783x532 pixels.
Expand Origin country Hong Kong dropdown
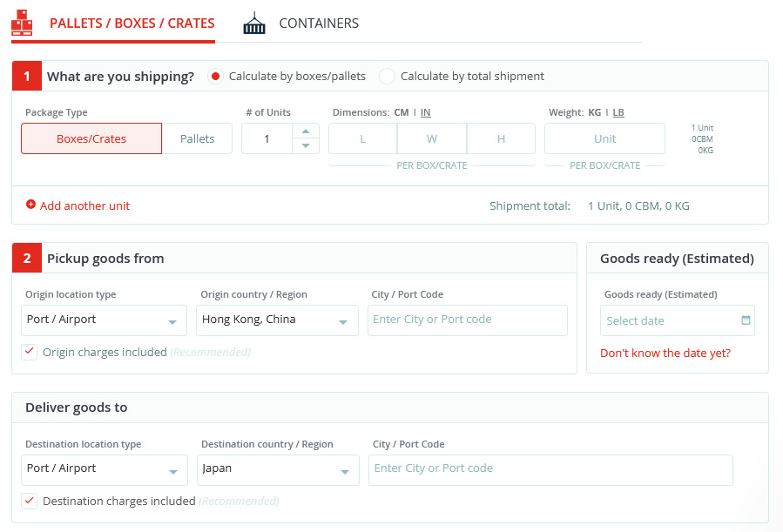[277, 320]
